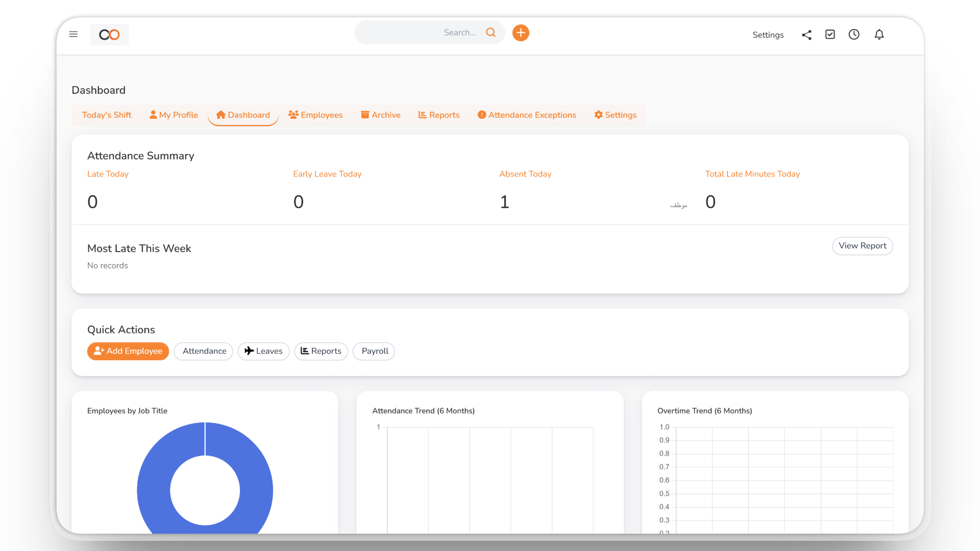Open the hamburger navigation menu
980x551 pixels.
click(x=73, y=34)
